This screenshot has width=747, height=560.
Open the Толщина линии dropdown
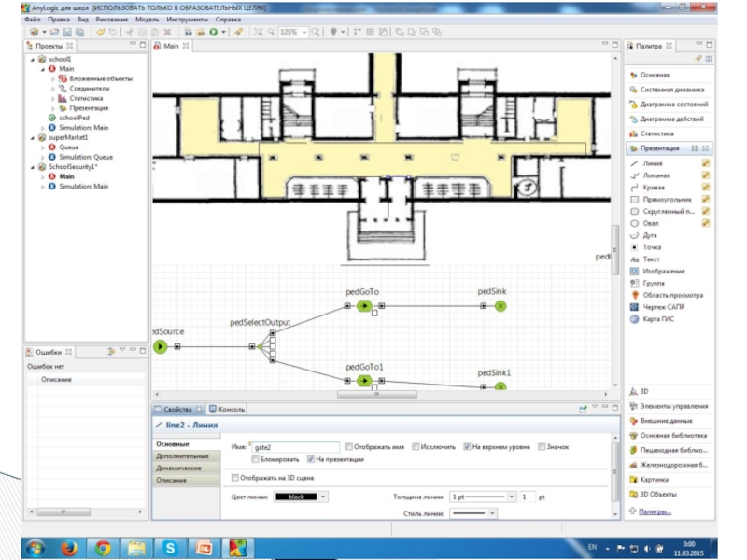[x=511, y=497]
